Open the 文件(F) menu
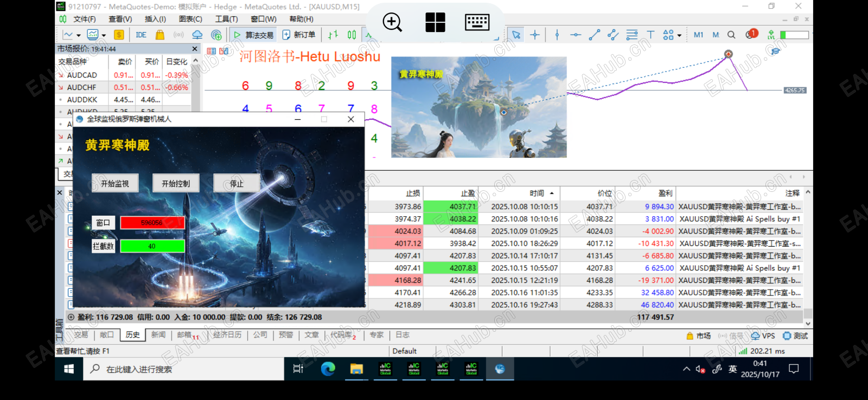This screenshot has width=868, height=400. tap(85, 19)
